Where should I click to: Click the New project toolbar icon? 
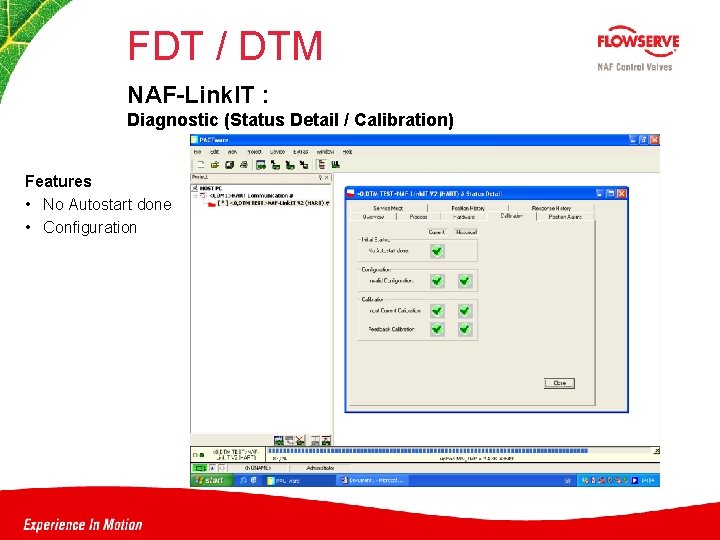coord(200,165)
